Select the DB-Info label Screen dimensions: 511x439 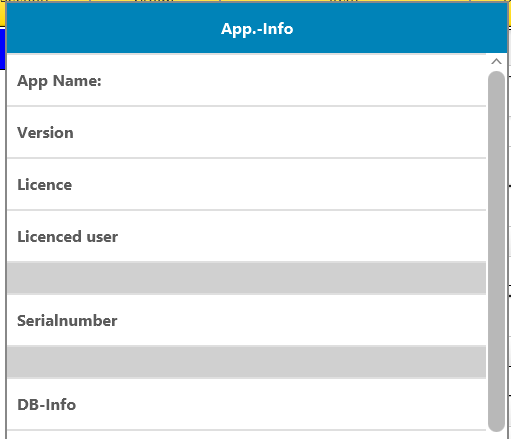47,405
